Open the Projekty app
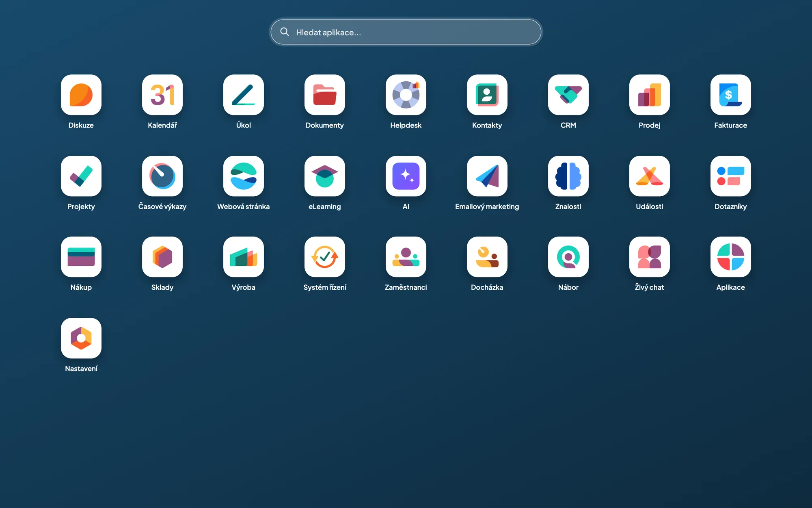This screenshot has height=508, width=812. coord(81,176)
